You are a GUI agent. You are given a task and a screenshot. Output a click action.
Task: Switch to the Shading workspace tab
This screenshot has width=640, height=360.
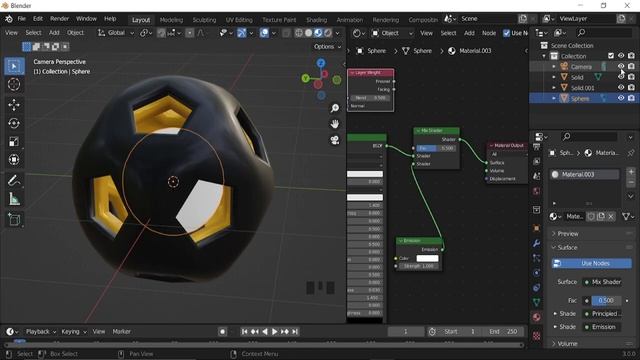click(316, 20)
